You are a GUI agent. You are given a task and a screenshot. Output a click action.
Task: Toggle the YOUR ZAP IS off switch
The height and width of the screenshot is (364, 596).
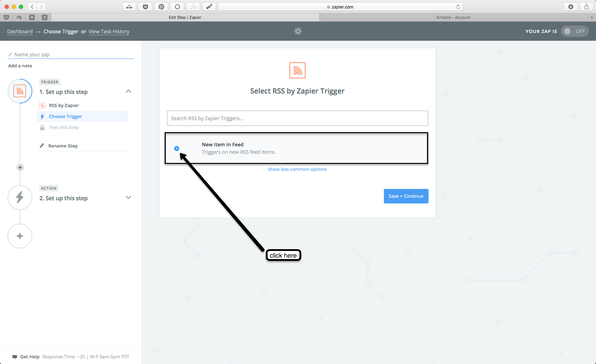click(x=575, y=31)
